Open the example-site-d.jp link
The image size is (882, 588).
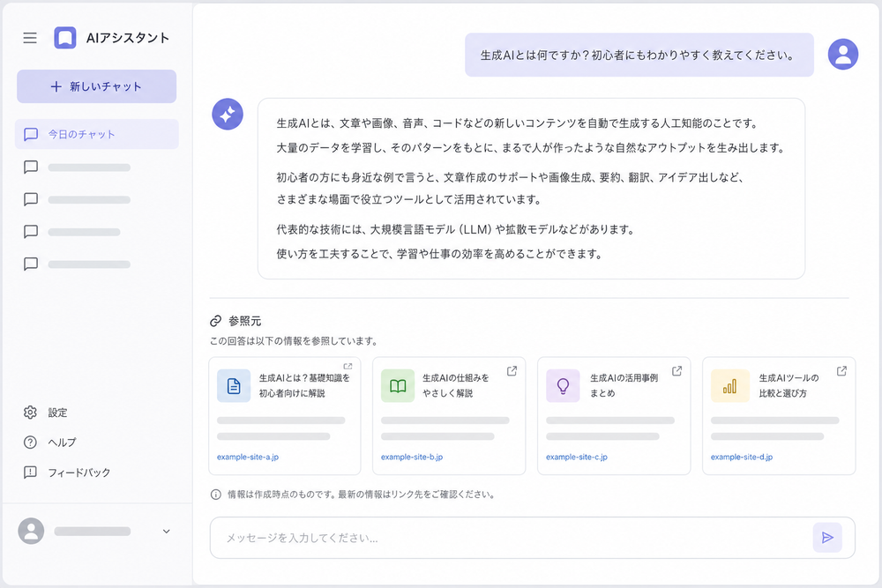click(742, 457)
